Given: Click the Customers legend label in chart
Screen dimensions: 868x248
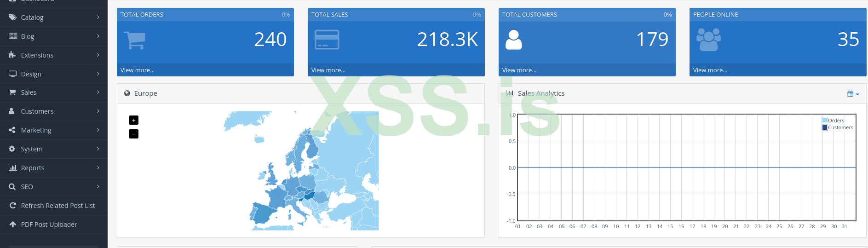Looking at the screenshot, I should point(840,127).
